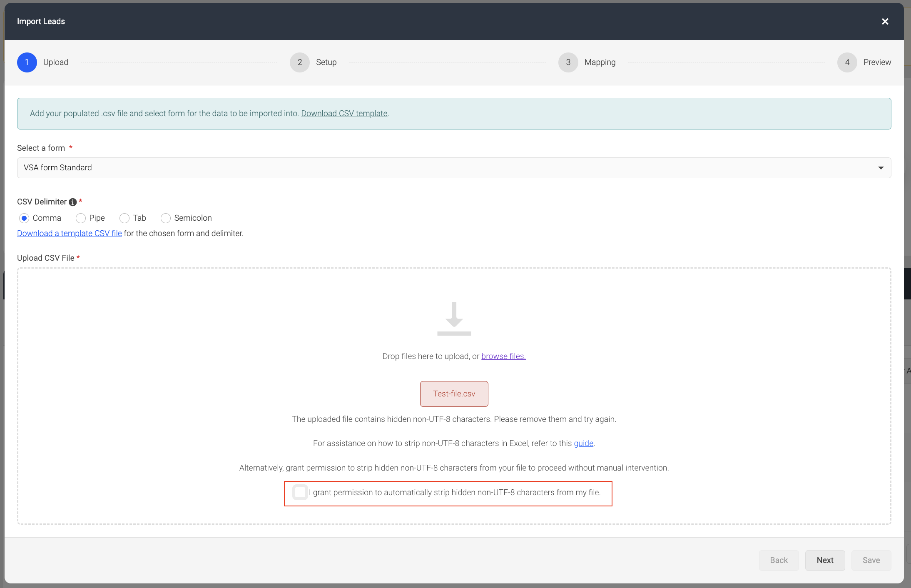Open the Download CSV template link in banner
911x588 pixels.
344,113
